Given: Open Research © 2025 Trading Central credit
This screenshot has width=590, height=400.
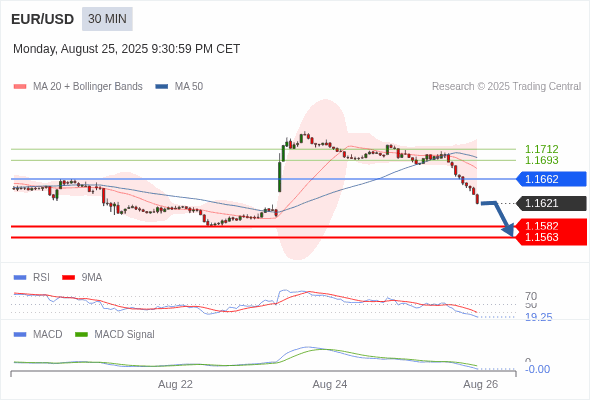Looking at the screenshot, I should coord(506,87).
